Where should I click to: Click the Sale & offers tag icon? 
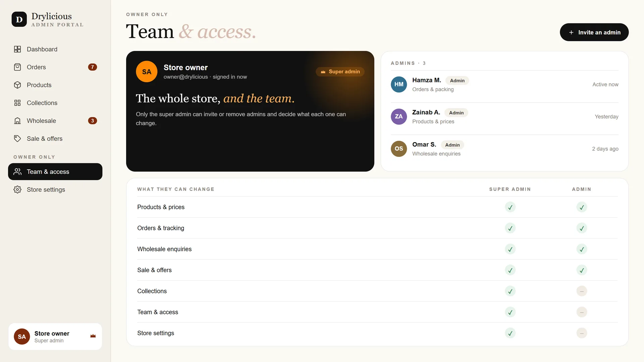click(x=17, y=138)
